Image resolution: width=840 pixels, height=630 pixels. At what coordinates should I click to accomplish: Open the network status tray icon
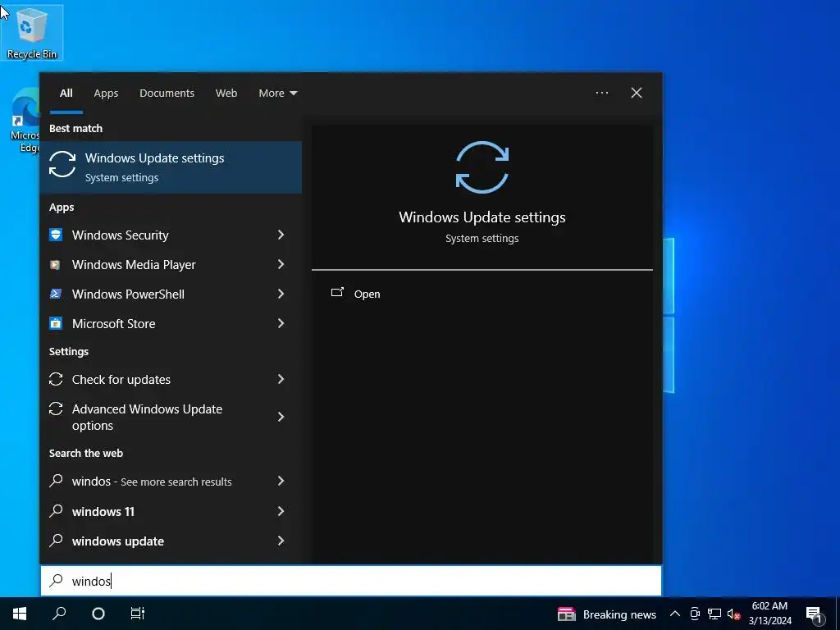coord(714,614)
